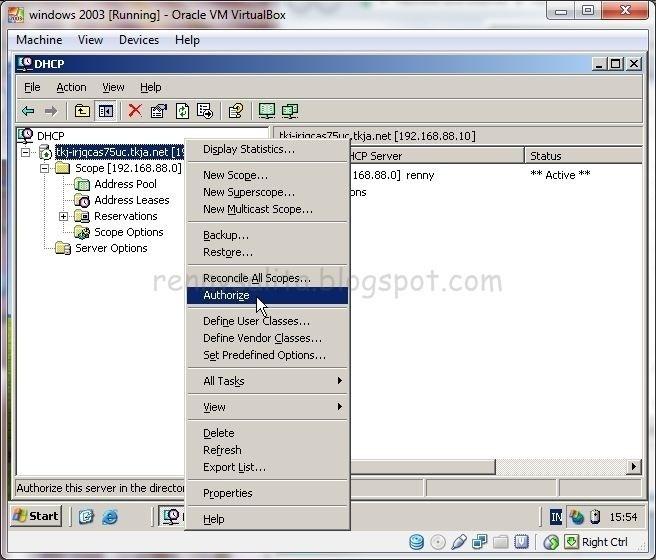Open the VirtualBox Devices menu
The image size is (656, 560).
tap(139, 40)
